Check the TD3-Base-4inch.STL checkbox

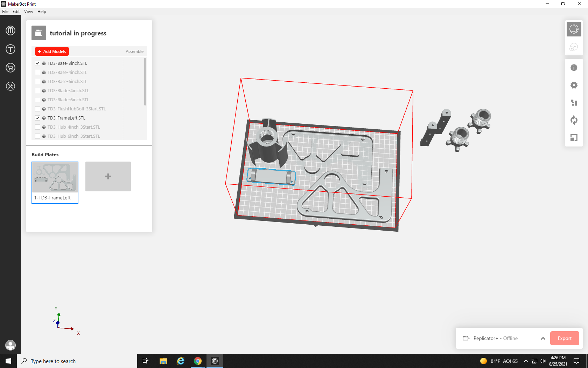(x=37, y=73)
